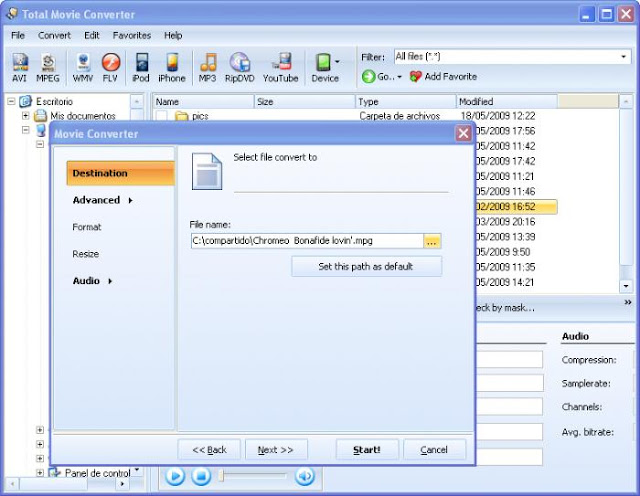Click the browse button with three dots
This screenshot has height=496, width=640.
[432, 241]
